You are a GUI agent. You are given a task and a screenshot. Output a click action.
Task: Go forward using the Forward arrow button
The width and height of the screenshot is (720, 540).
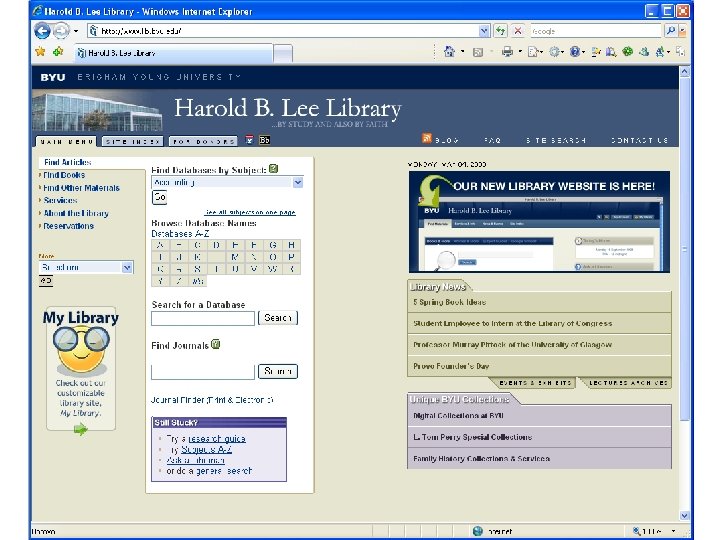coord(61,31)
